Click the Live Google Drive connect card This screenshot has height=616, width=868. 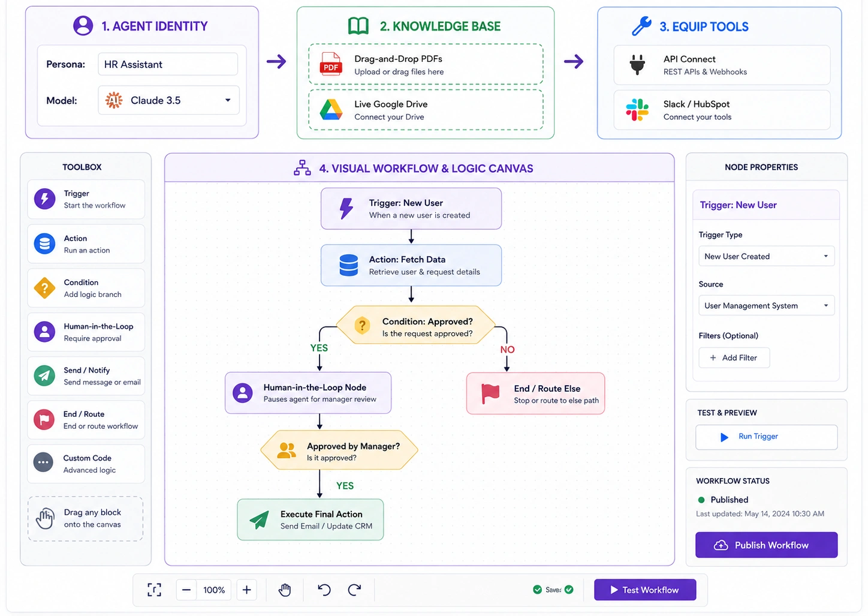(x=426, y=110)
